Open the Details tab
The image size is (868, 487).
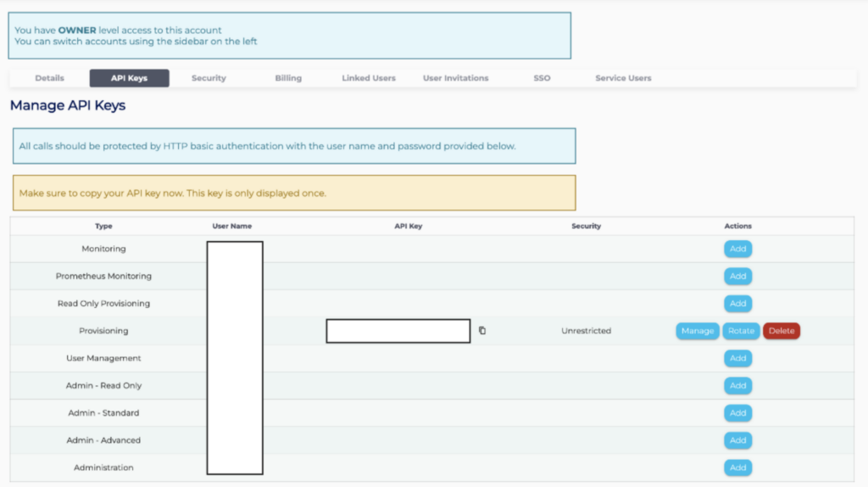[x=49, y=78]
